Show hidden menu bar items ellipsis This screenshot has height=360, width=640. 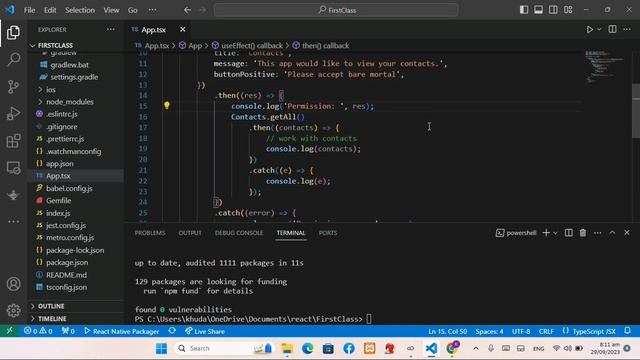pos(152,10)
